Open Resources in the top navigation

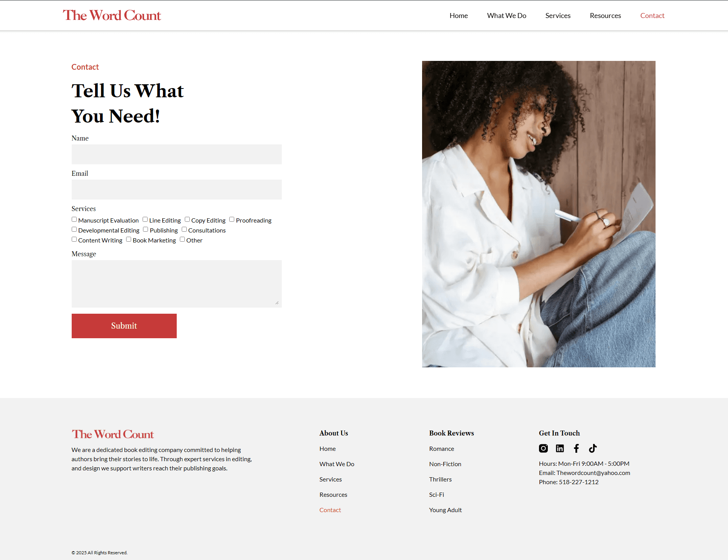(x=605, y=16)
